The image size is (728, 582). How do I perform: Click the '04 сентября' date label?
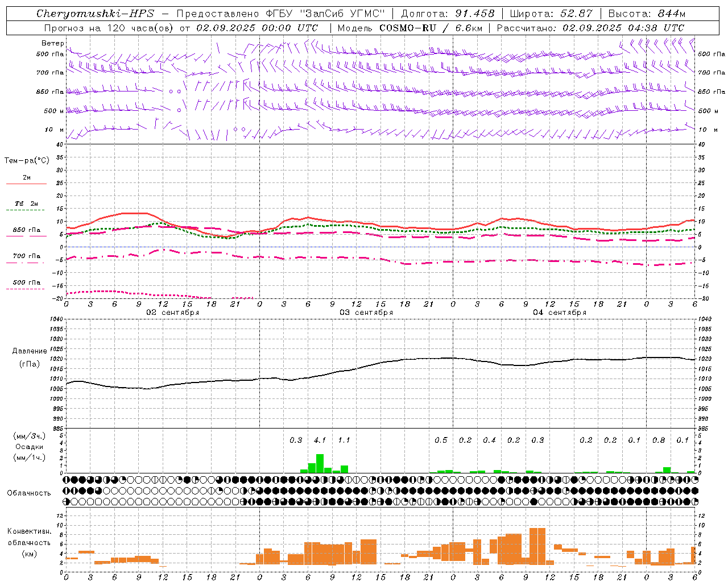coord(560,313)
